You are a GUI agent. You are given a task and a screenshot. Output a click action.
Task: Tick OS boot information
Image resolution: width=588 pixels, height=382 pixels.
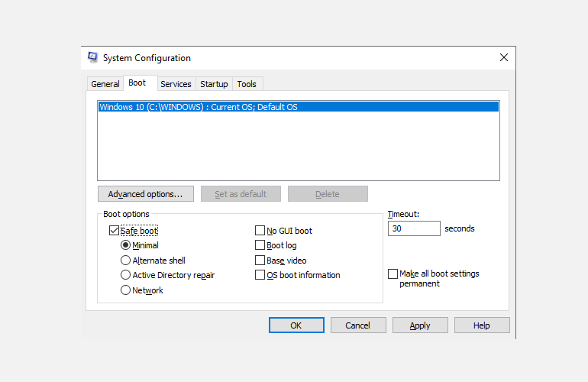pos(260,275)
